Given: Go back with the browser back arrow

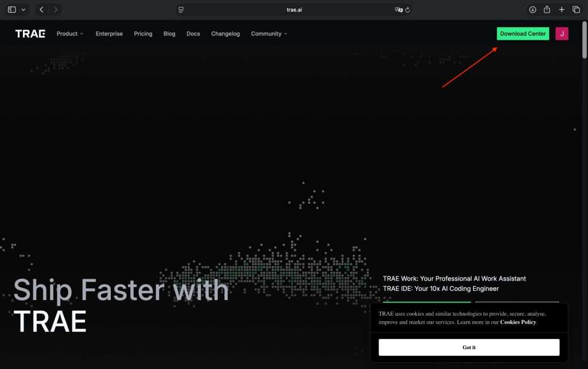Looking at the screenshot, I should [x=41, y=10].
